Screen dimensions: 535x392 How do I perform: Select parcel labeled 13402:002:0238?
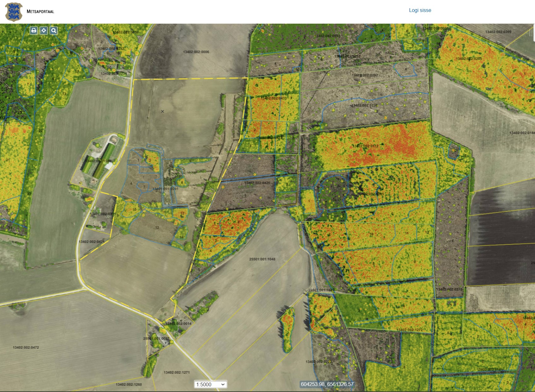(x=365, y=105)
